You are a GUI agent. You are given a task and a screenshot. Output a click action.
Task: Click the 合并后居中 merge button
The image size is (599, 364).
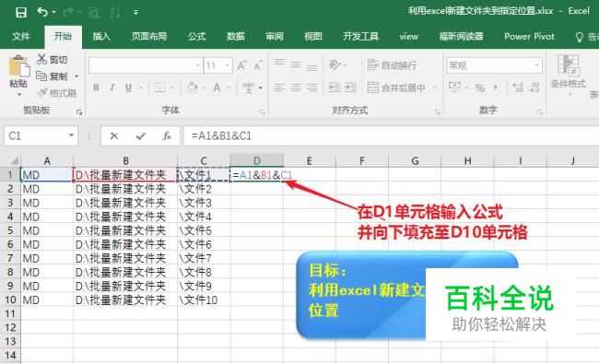tap(396, 88)
